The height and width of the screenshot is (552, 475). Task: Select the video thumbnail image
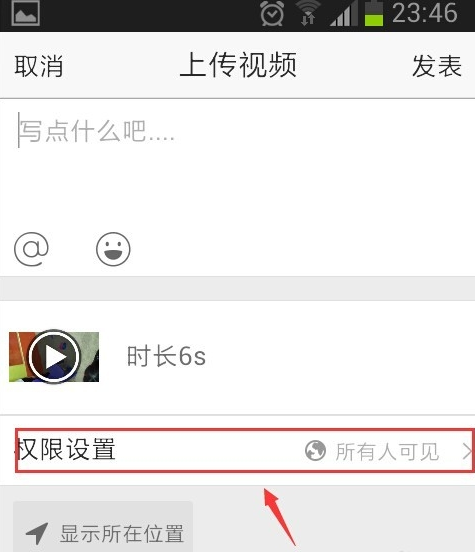(x=54, y=357)
